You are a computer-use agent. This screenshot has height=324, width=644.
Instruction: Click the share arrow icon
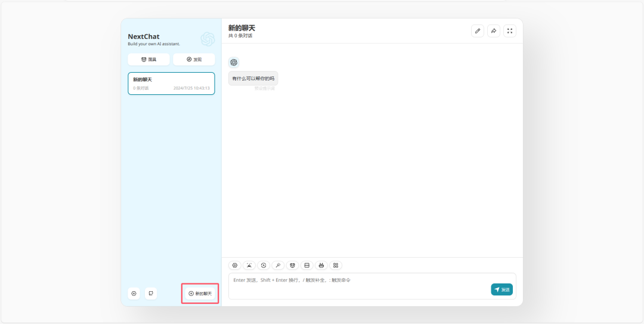(494, 31)
